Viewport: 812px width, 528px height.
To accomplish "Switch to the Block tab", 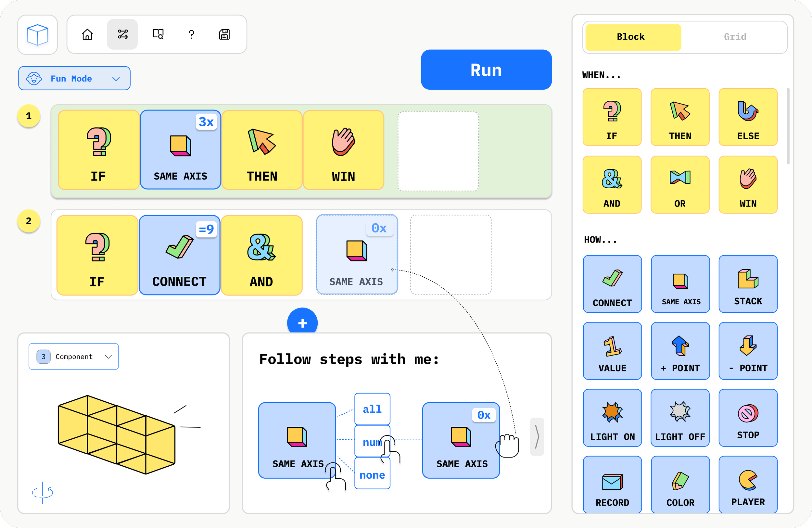I will click(633, 37).
